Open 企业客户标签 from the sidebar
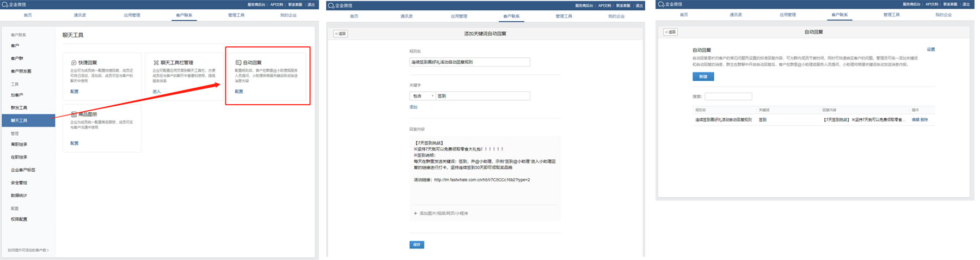Screen dimensions: 980x260 click(x=23, y=170)
